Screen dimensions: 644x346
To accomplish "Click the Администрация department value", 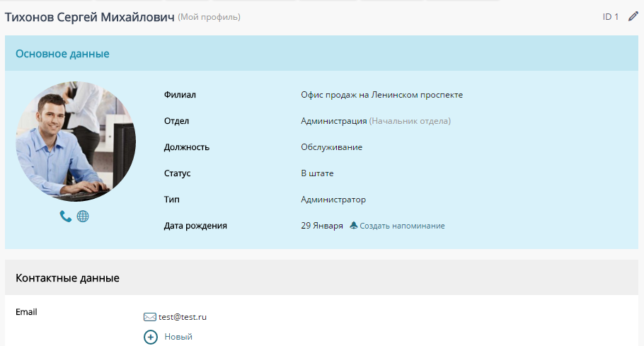I will pos(333,121).
